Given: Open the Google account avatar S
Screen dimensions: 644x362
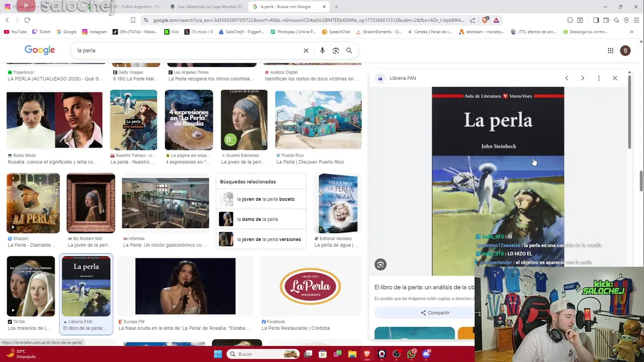Looking at the screenshot, I should click(x=625, y=50).
